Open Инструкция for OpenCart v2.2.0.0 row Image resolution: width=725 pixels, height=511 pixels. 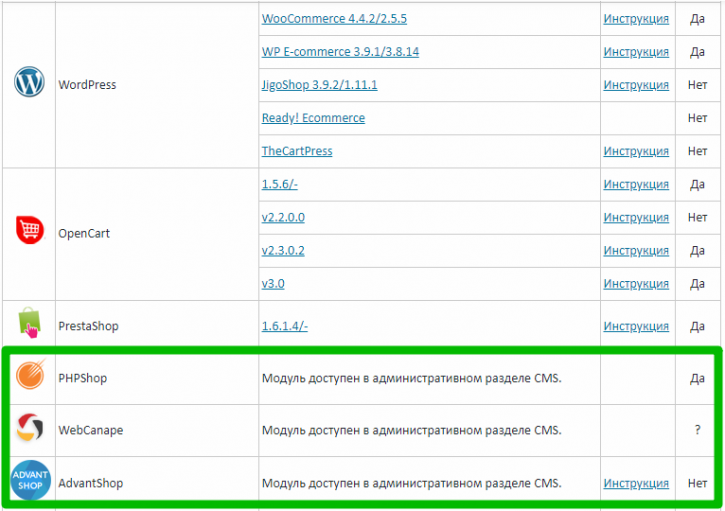[636, 217]
